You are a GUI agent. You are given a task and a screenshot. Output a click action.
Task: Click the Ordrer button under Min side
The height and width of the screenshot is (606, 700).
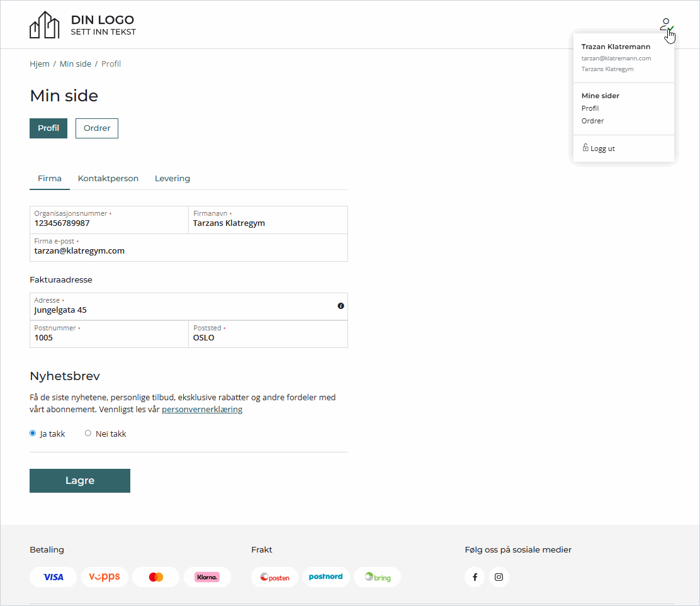97,128
